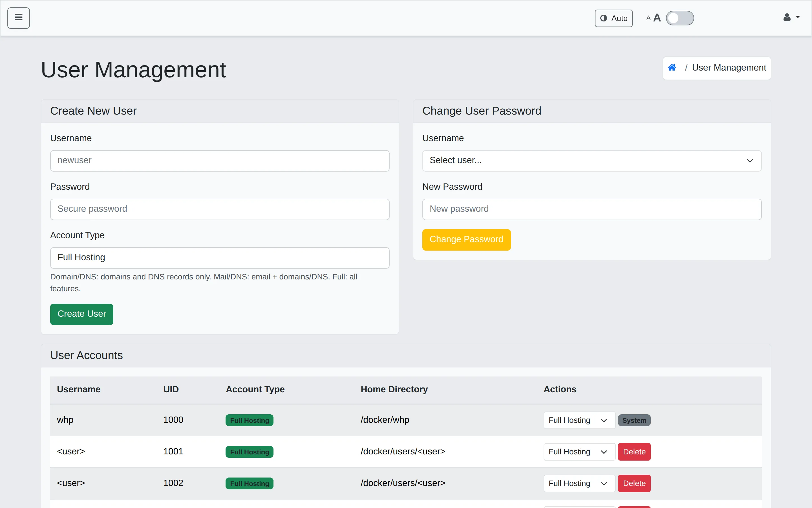812x508 pixels.
Task: Click the Create User button
Action: click(81, 314)
